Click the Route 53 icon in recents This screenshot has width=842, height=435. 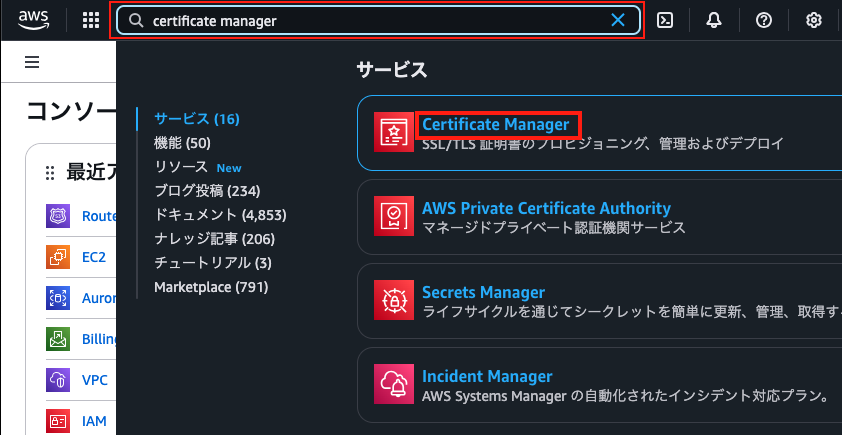[58, 216]
